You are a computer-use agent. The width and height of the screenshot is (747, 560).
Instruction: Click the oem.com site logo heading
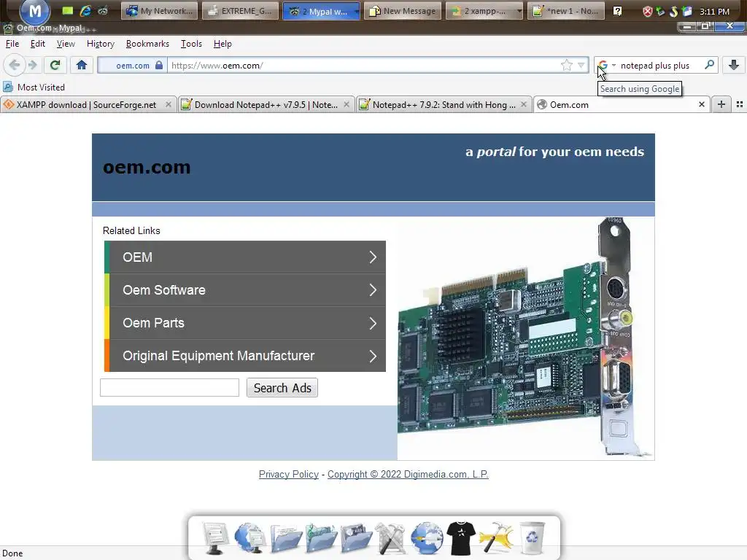[x=147, y=167]
